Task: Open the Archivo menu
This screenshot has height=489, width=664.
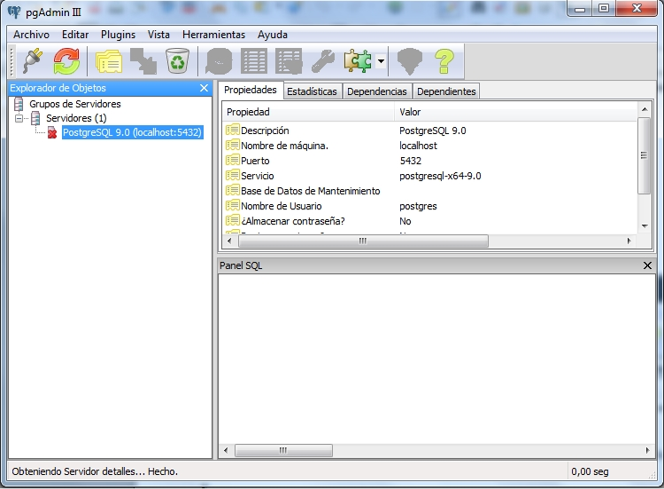Action: tap(31, 34)
